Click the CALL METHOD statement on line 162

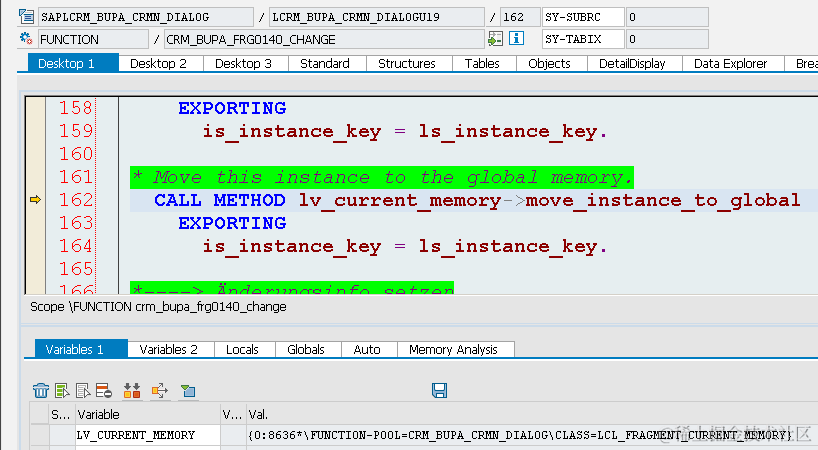[477, 200]
